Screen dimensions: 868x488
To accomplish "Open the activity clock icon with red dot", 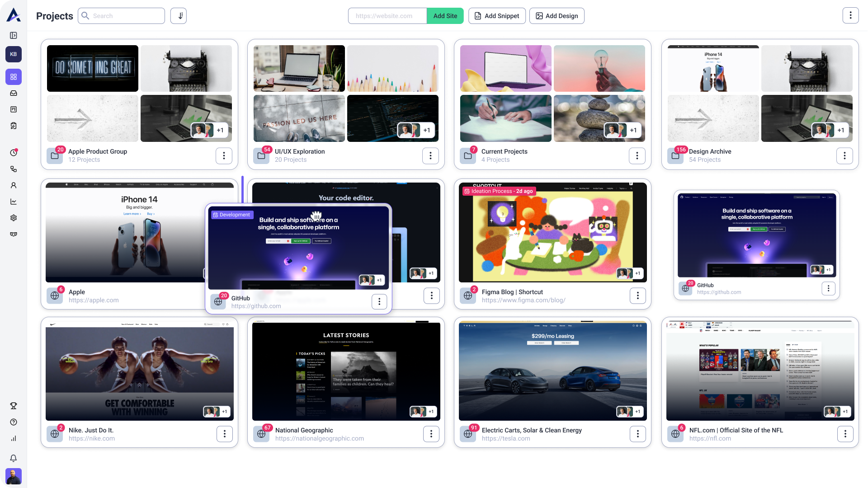I will [14, 153].
